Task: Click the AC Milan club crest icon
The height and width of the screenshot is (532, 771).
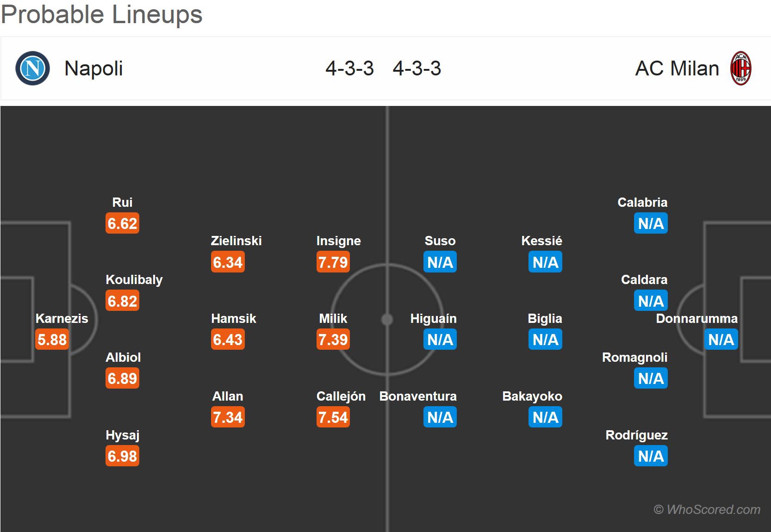Action: coord(740,68)
